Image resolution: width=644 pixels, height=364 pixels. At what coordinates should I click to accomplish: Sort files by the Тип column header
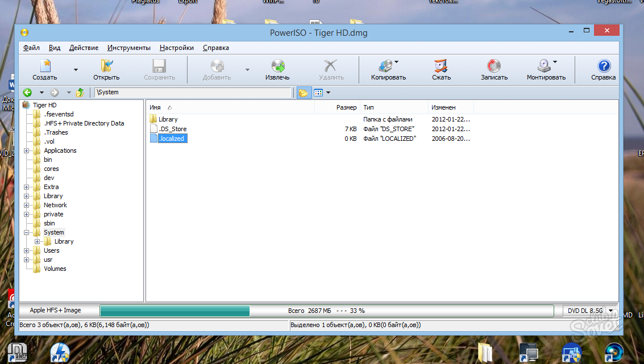394,107
